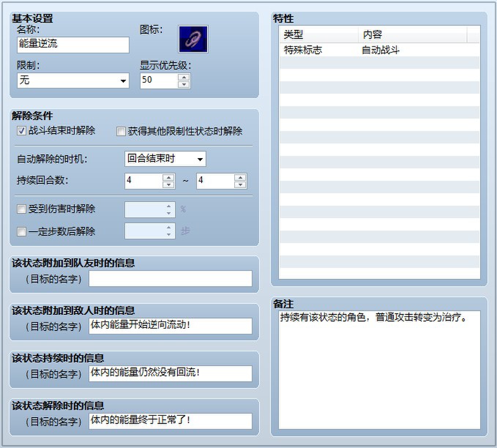
Task: Click the 名称 field containing 能量逆流
Action: (x=73, y=45)
